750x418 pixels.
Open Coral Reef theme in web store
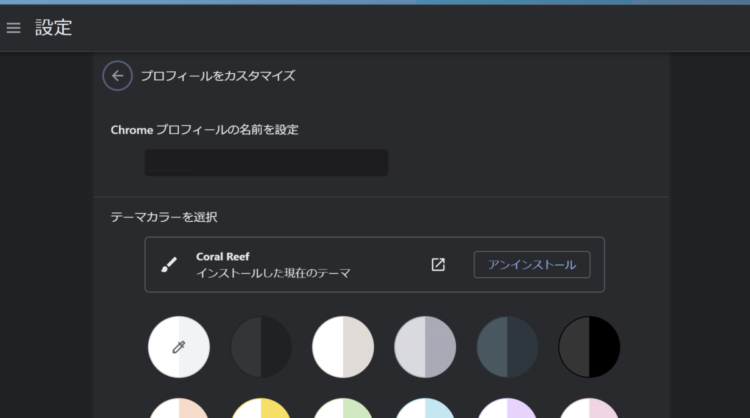(438, 264)
